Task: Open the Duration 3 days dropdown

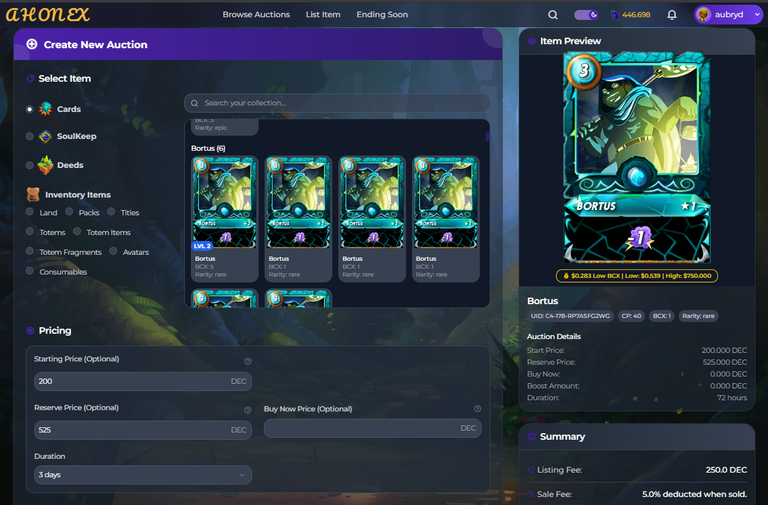Action: (143, 475)
